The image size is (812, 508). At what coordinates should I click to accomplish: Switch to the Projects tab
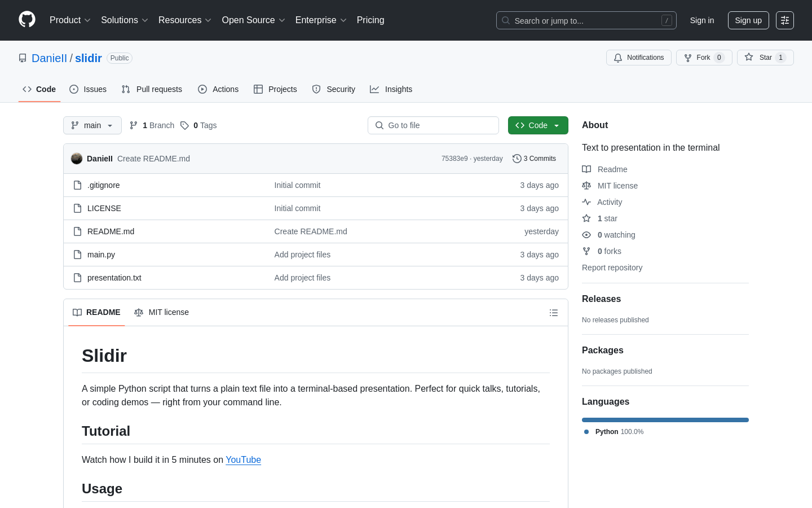[x=275, y=89]
